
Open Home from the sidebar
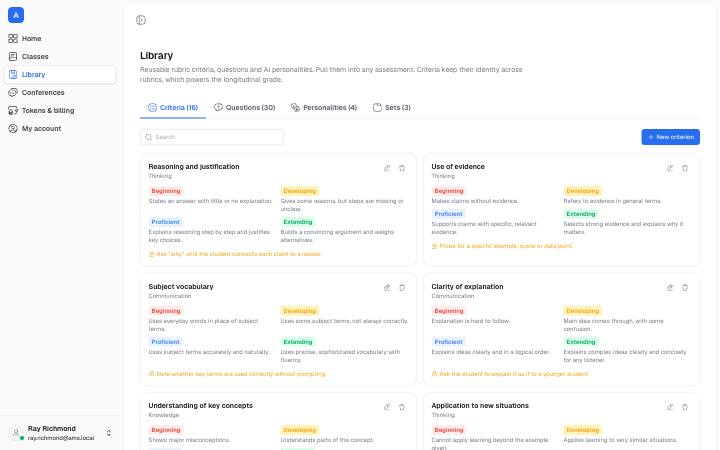60,39
